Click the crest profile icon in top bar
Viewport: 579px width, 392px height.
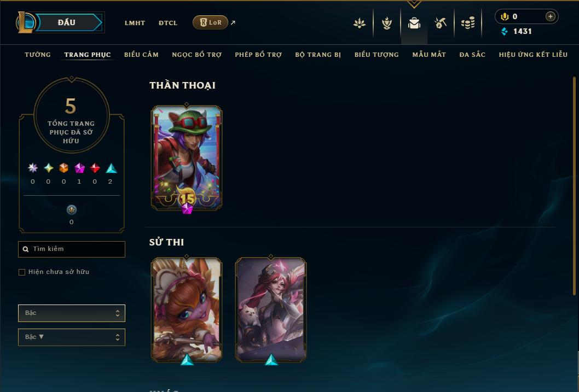[386, 23]
